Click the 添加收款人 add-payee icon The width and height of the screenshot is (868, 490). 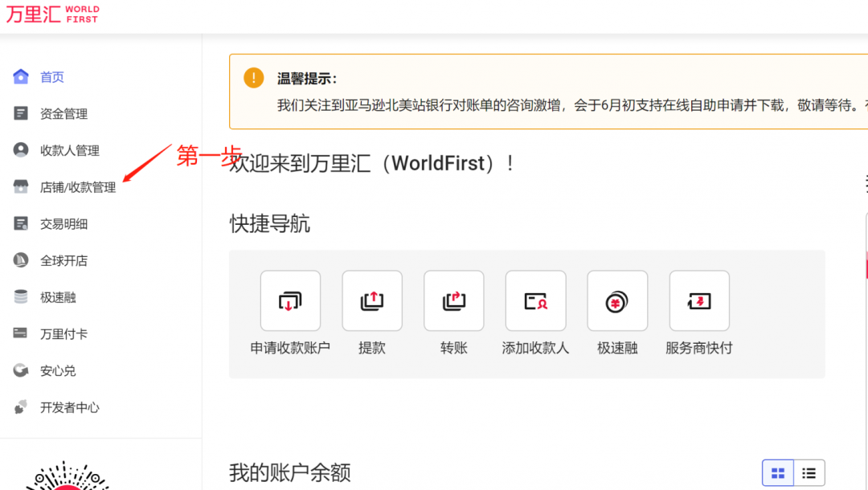pos(535,300)
